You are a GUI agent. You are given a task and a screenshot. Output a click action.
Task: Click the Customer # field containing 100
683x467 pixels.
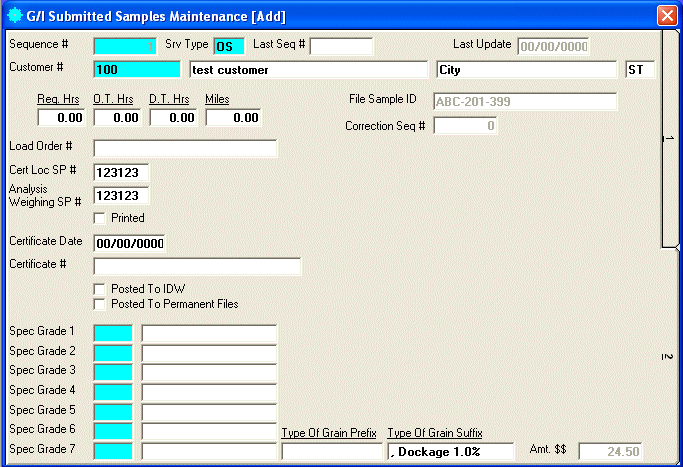136,69
